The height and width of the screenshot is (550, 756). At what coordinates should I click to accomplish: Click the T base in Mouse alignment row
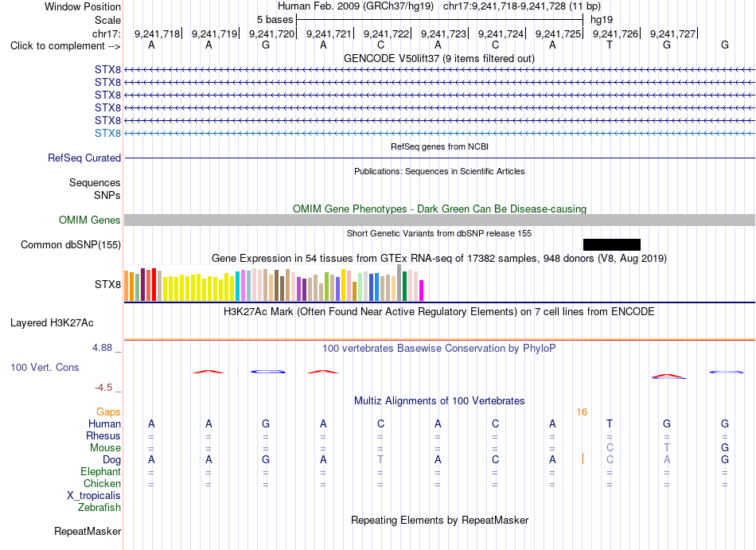click(x=667, y=447)
